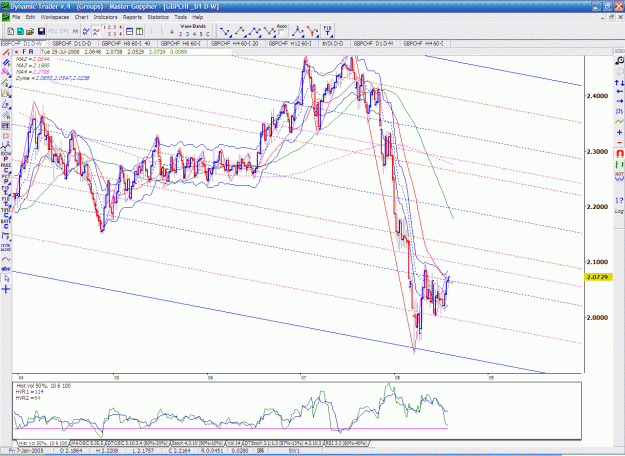The height and width of the screenshot is (456, 625).
Task: Switch to $VIX D-D tab
Action: pyautogui.click(x=333, y=43)
